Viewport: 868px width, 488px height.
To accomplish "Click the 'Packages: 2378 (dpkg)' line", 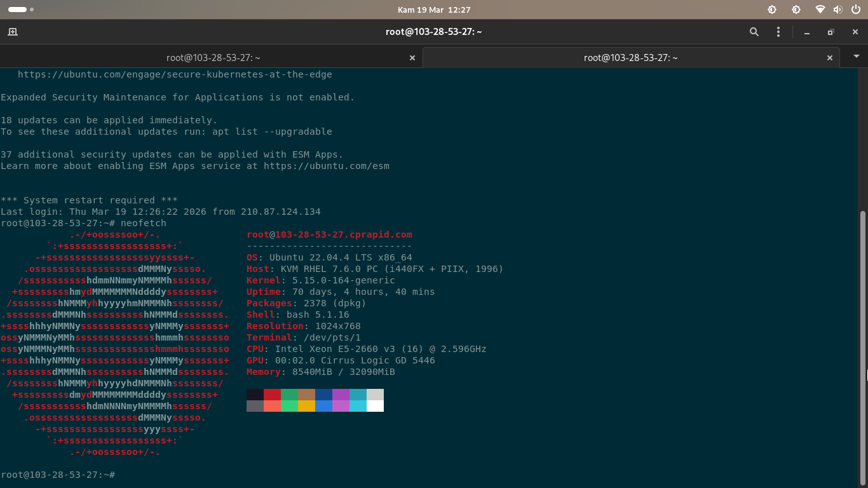I will [306, 303].
